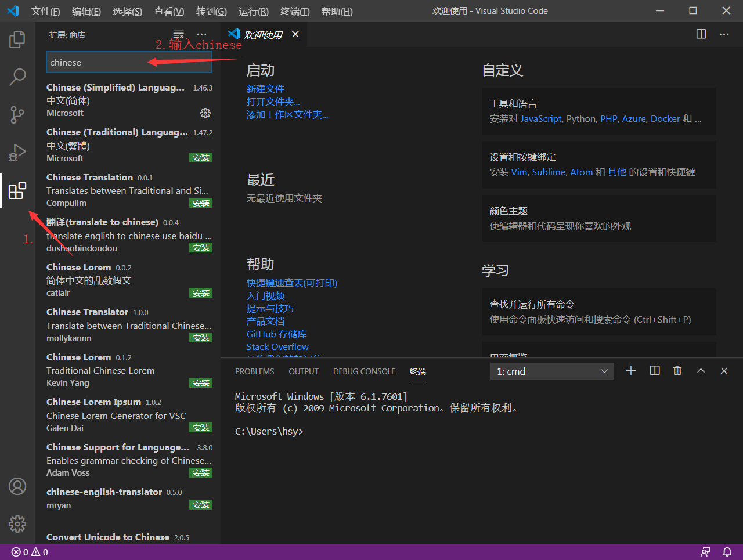Kill the terminal with trash icon
This screenshot has width=743, height=560.
pyautogui.click(x=677, y=371)
